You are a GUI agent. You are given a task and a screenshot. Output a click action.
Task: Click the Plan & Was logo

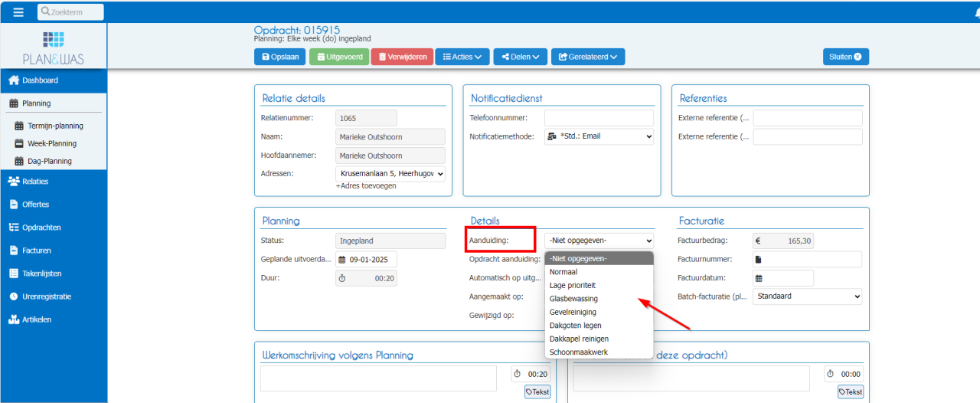54,48
